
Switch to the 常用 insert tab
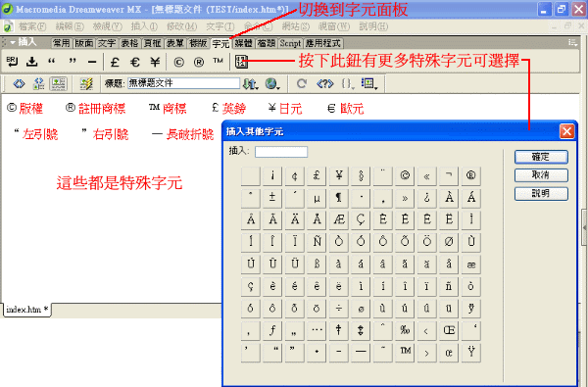click(x=62, y=43)
